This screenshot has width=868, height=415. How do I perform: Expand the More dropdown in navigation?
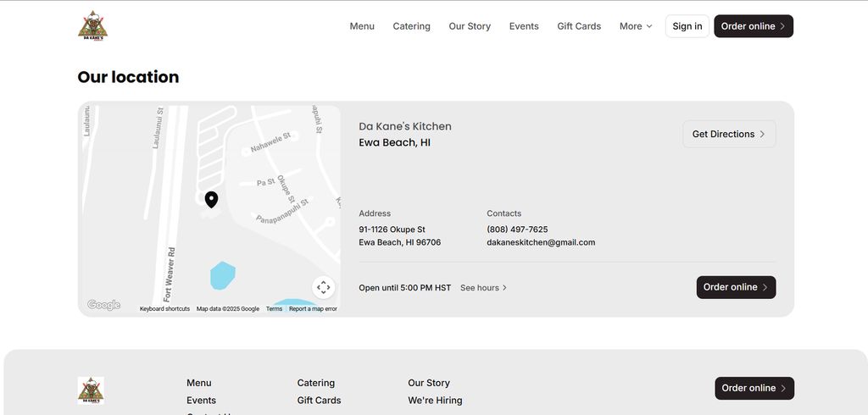pos(636,26)
